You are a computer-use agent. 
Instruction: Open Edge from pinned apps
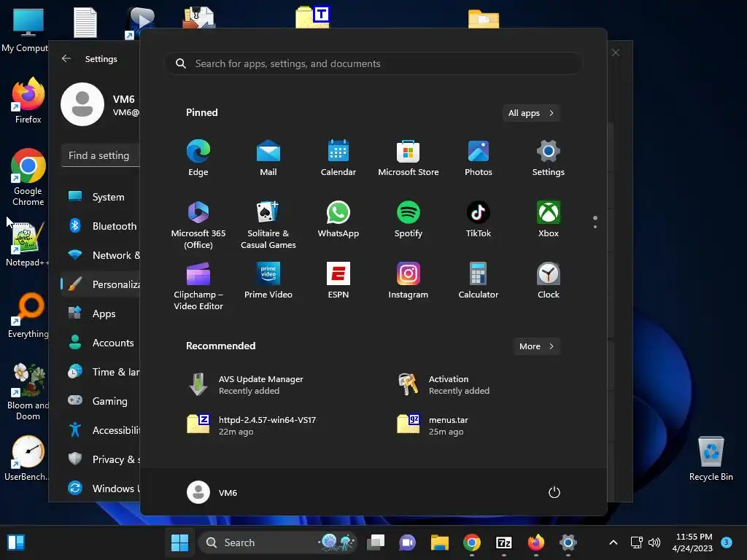198,157
